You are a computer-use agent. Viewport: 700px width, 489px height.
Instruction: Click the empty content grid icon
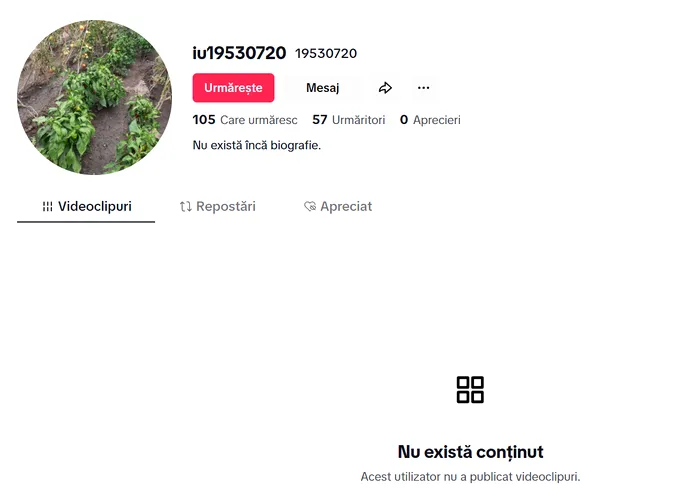click(x=470, y=389)
